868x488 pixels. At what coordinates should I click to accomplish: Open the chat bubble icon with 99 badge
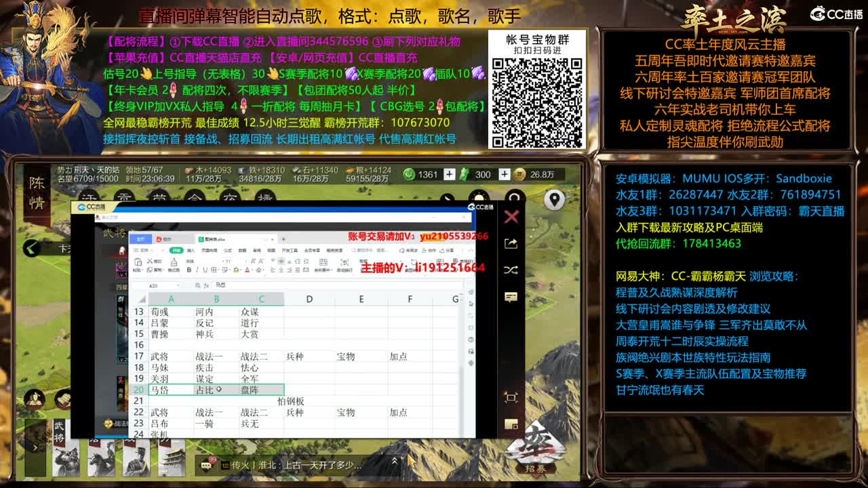(x=206, y=464)
